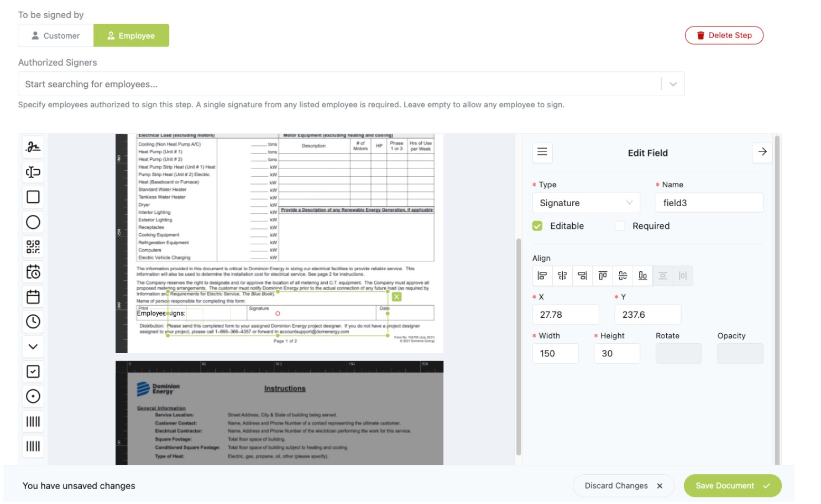
Task: Select the Time field tool
Action: click(33, 322)
